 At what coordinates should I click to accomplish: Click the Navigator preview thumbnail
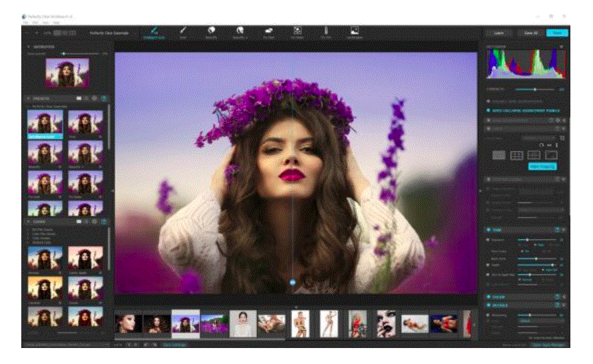click(67, 72)
